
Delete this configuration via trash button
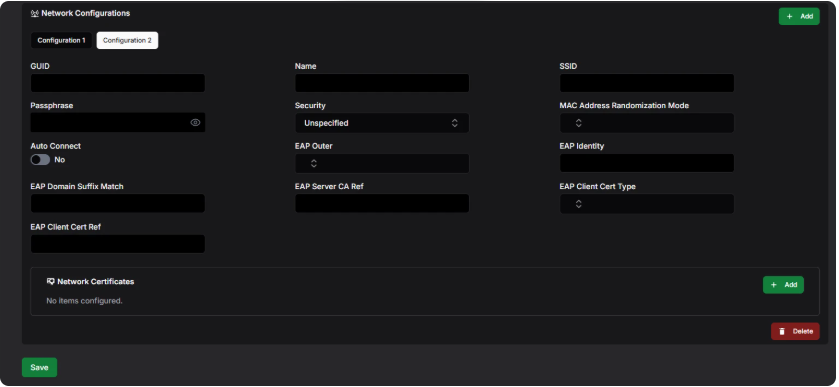click(795, 331)
